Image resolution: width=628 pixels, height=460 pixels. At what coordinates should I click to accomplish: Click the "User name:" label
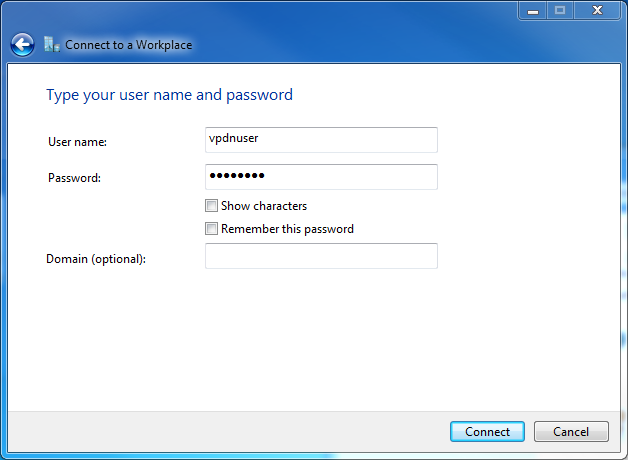click(x=77, y=142)
